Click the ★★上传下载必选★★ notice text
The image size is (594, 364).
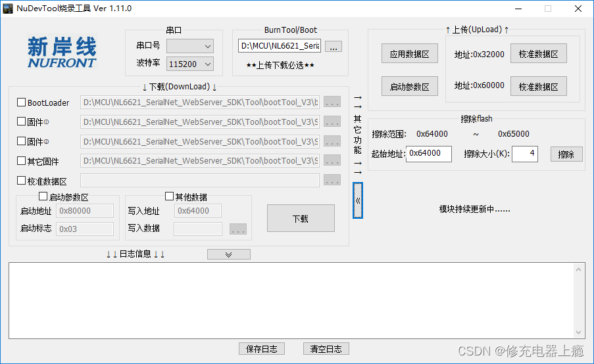tap(280, 65)
